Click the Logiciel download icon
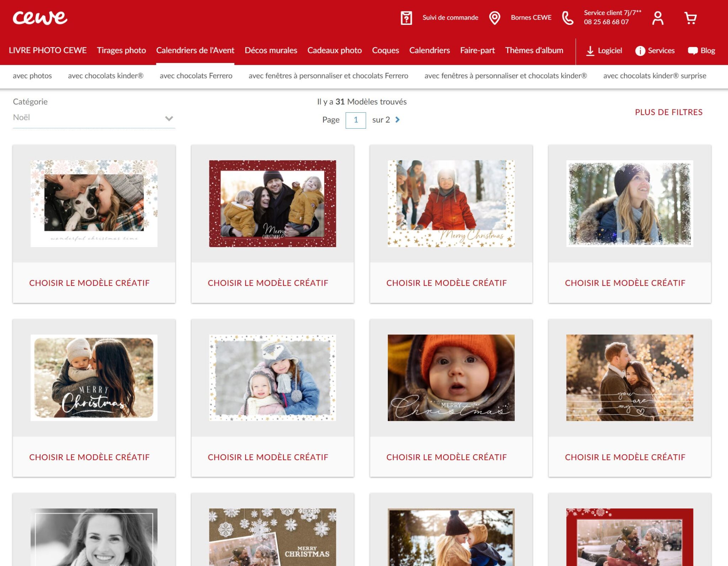Viewport: 728px width, 566px height. click(590, 51)
